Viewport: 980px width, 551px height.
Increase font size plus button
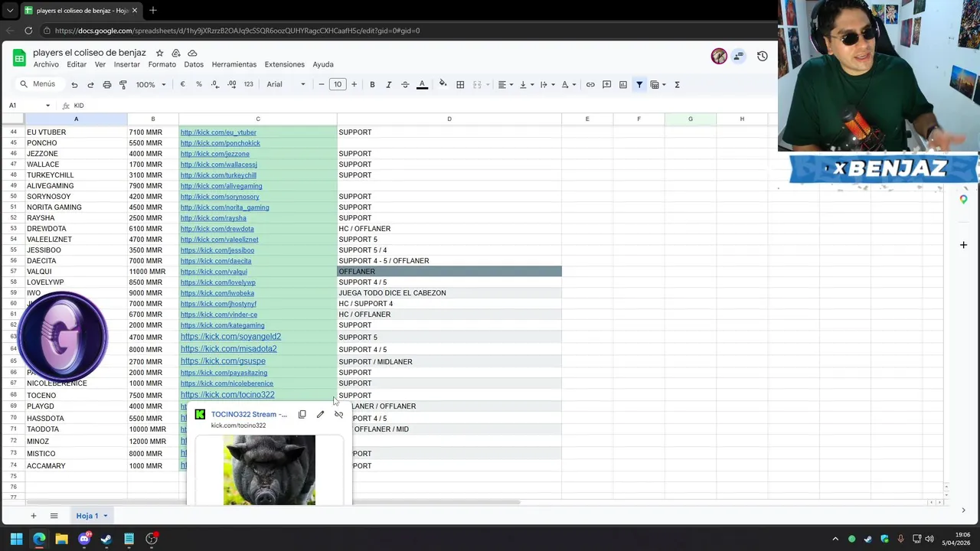tap(354, 85)
